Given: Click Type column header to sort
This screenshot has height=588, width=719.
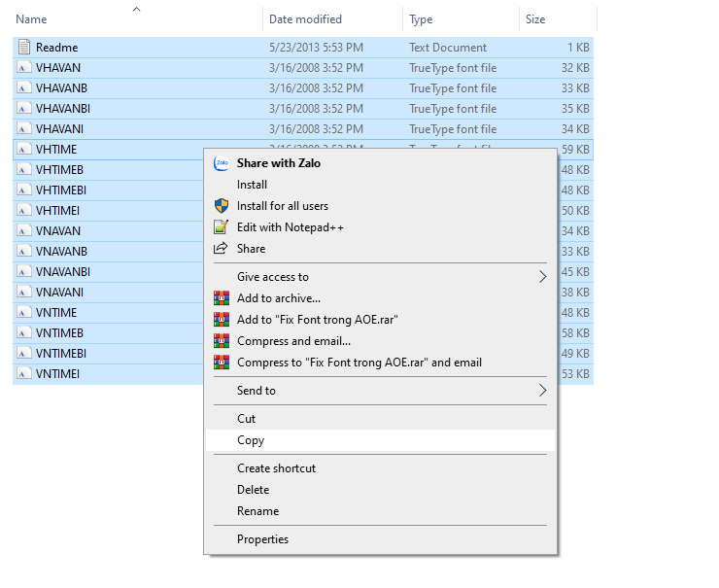Looking at the screenshot, I should click(422, 19).
